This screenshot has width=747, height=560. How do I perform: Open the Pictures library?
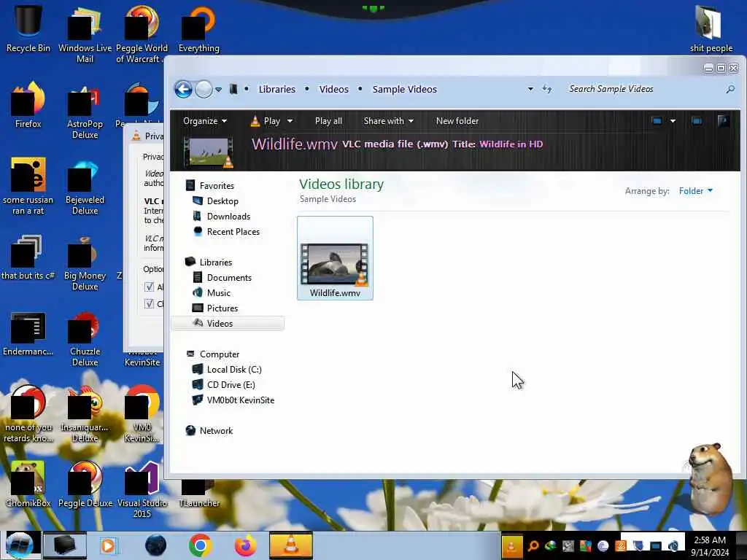[x=215, y=308]
